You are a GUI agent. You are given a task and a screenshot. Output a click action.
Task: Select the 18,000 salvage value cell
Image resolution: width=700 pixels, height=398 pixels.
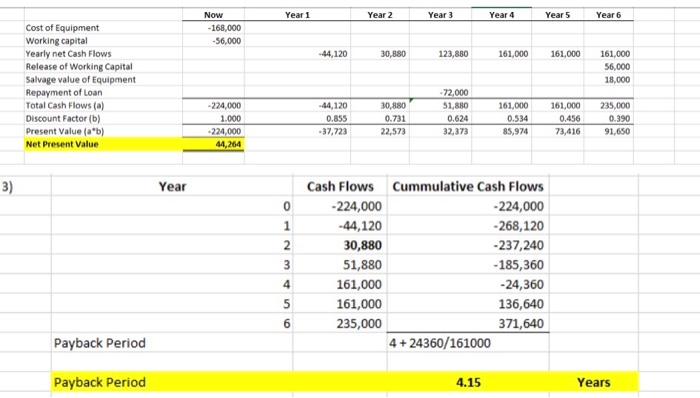[x=617, y=79]
